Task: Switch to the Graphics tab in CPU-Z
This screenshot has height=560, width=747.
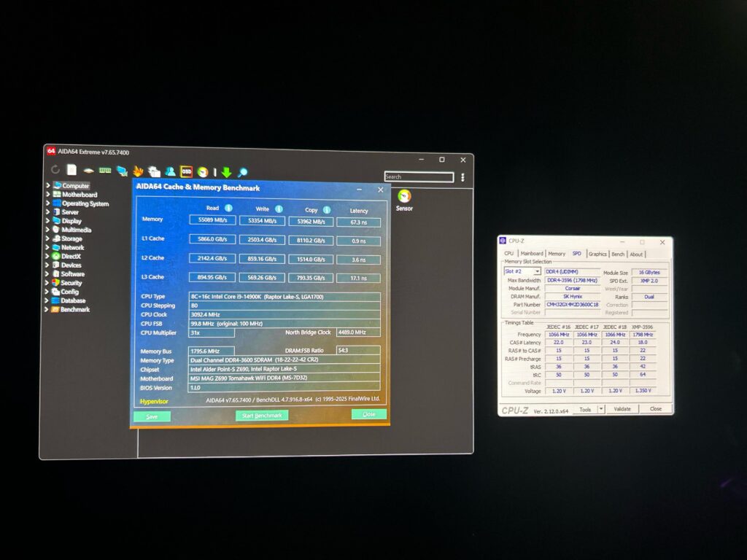Action: point(597,254)
